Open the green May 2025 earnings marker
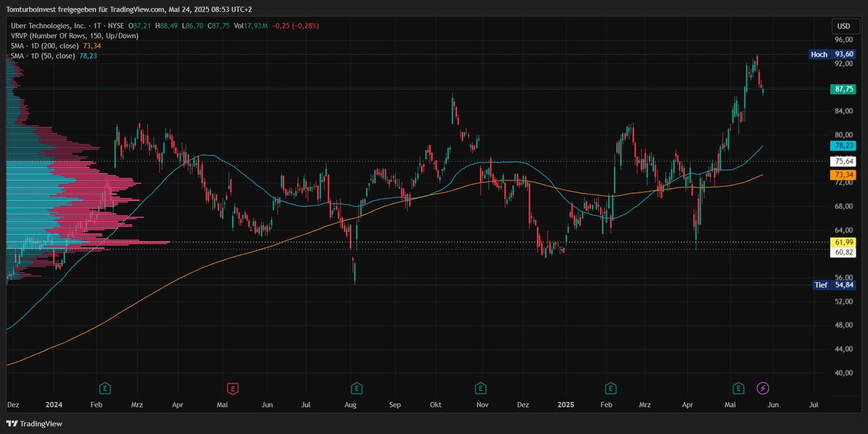 click(738, 389)
